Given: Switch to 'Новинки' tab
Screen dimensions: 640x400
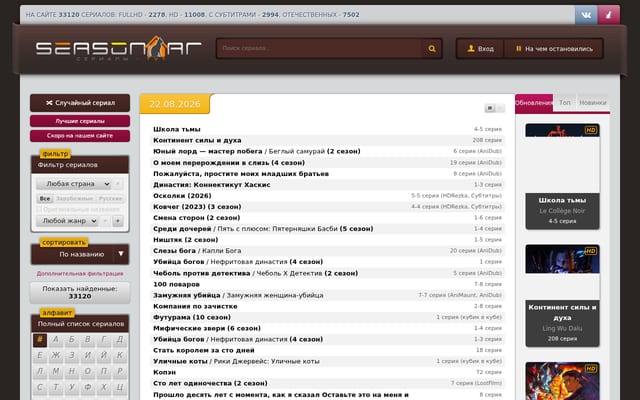Looking at the screenshot, I should point(593,103).
